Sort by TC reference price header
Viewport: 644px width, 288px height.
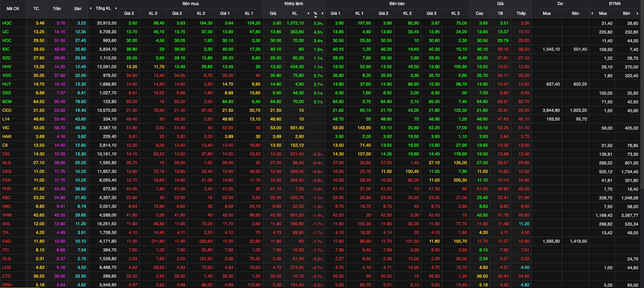click(36, 9)
